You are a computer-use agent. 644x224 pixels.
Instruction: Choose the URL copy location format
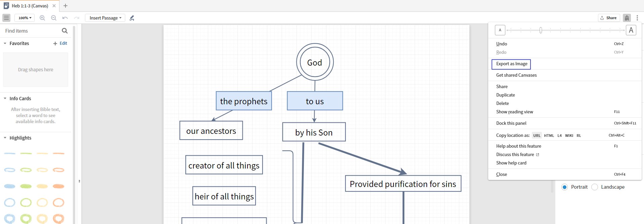click(x=537, y=136)
